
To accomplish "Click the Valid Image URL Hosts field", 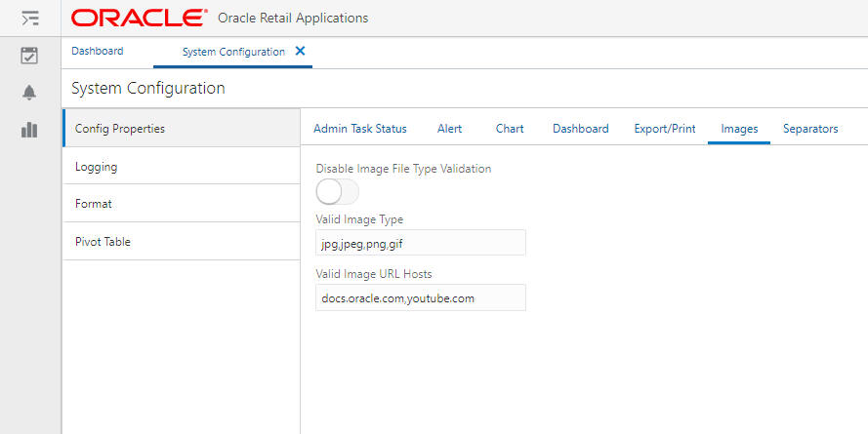I will [421, 297].
